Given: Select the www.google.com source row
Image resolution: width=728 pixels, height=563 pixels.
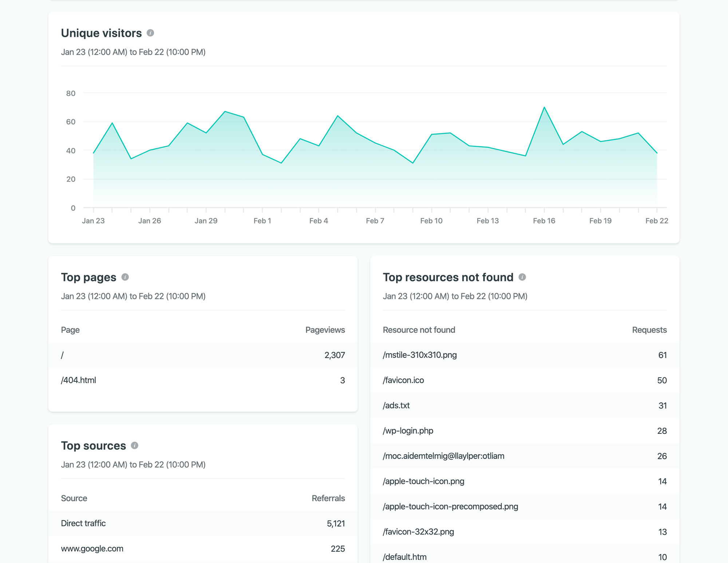Looking at the screenshot, I should coord(203,549).
